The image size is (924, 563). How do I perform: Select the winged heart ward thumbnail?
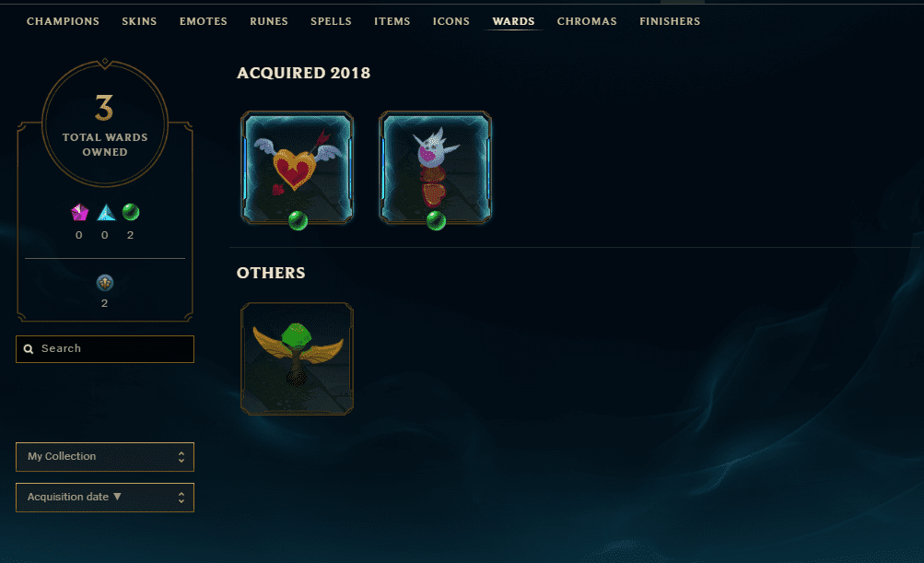point(297,168)
